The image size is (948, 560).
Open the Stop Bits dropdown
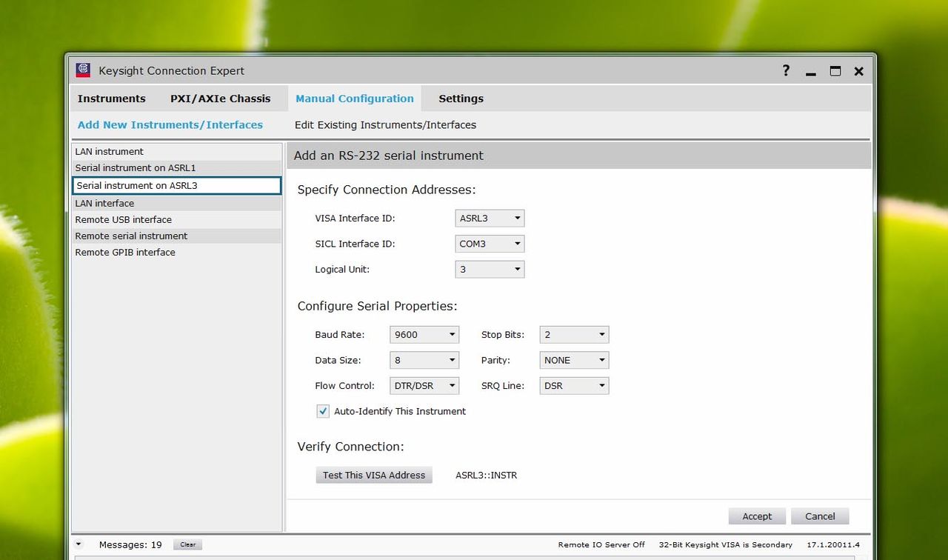[x=574, y=335]
